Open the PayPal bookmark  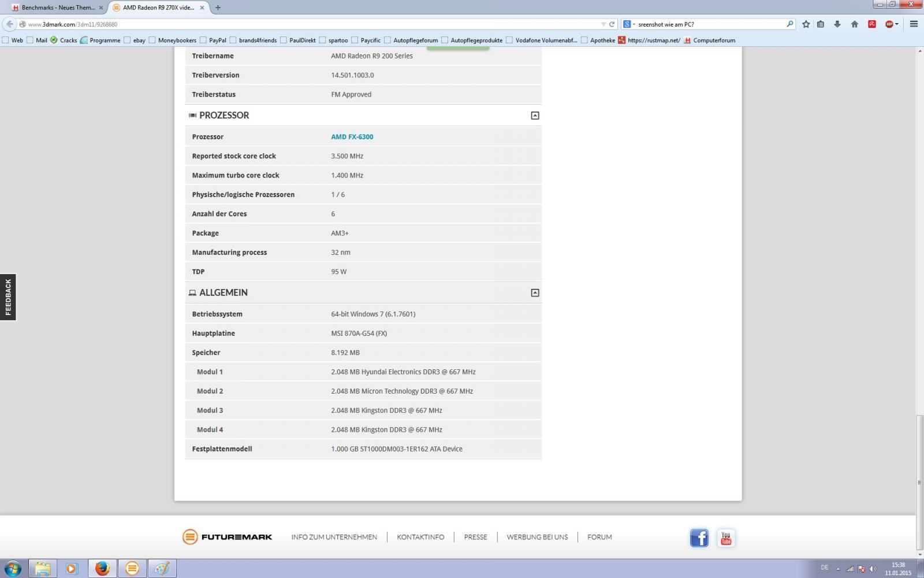pyautogui.click(x=213, y=40)
